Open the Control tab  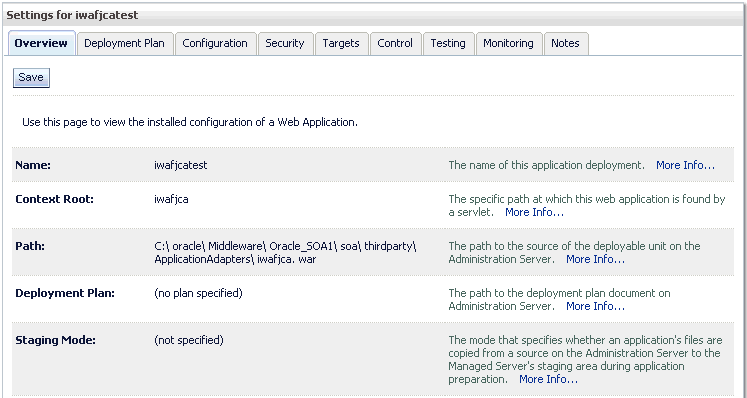[395, 43]
